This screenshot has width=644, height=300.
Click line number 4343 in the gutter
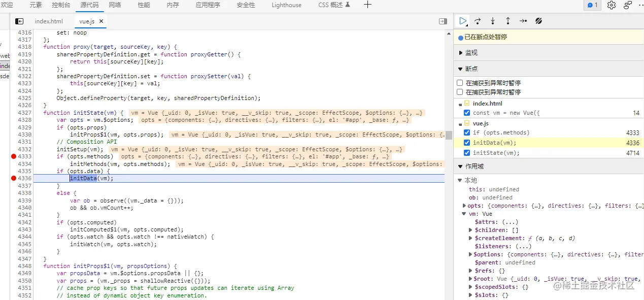24,229
